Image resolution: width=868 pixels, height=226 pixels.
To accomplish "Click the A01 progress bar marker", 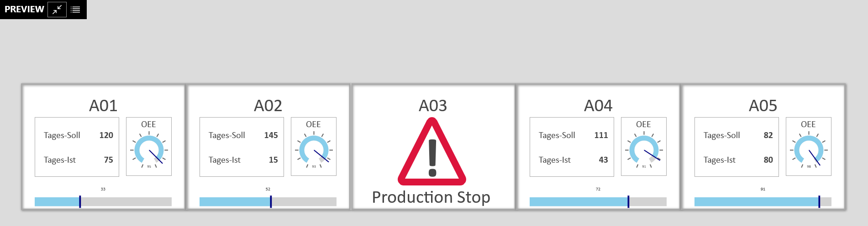I will tap(80, 201).
